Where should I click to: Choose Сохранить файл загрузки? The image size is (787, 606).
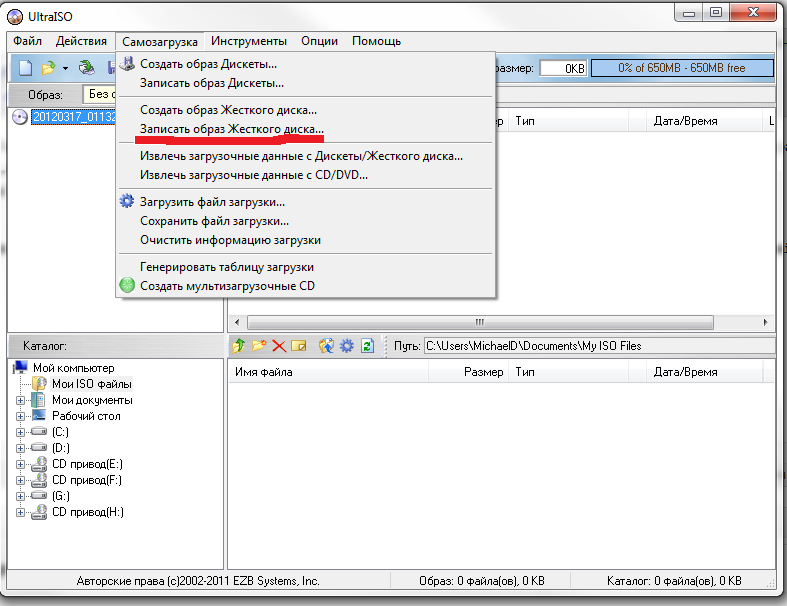click(x=306, y=221)
